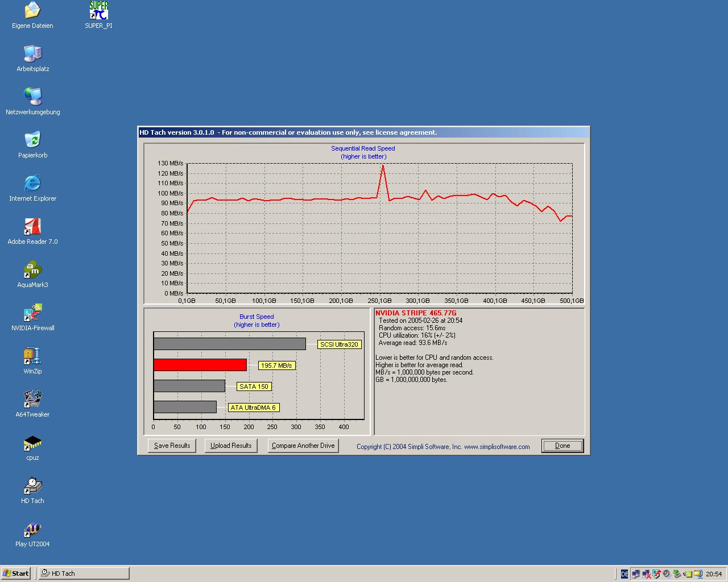
Task: Click the SCSI Ultra320 yellow label
Action: point(339,344)
